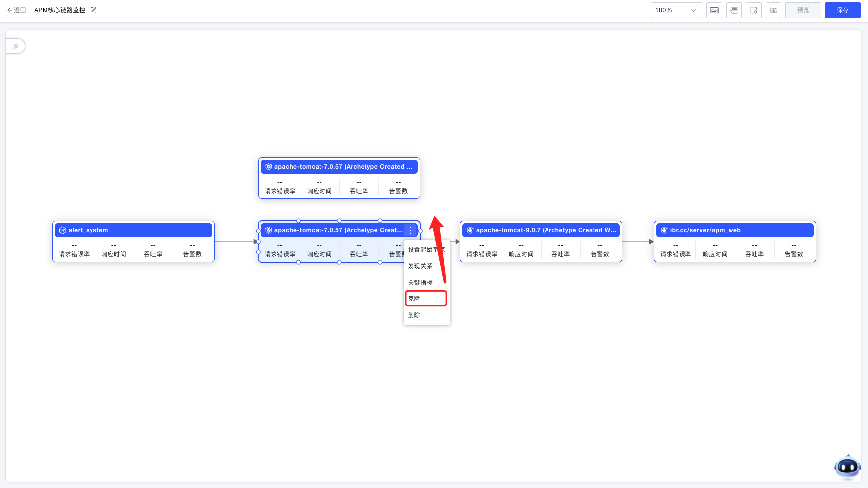The image size is (868, 488).
Task: Select 发现关系 from the context menu
Action: pos(420,266)
